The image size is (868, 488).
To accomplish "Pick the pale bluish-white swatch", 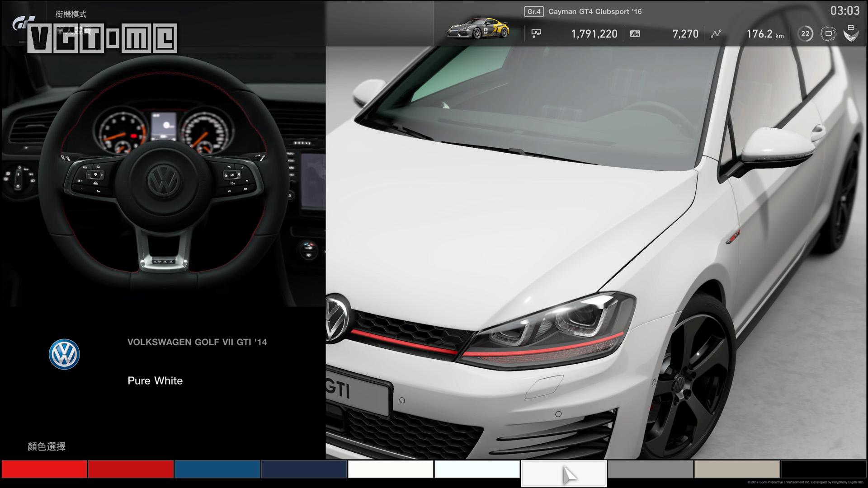I will [477, 469].
